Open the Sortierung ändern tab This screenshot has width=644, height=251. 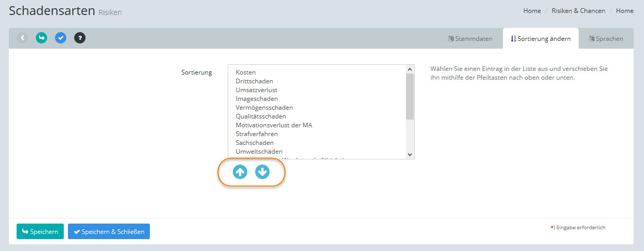(x=540, y=39)
